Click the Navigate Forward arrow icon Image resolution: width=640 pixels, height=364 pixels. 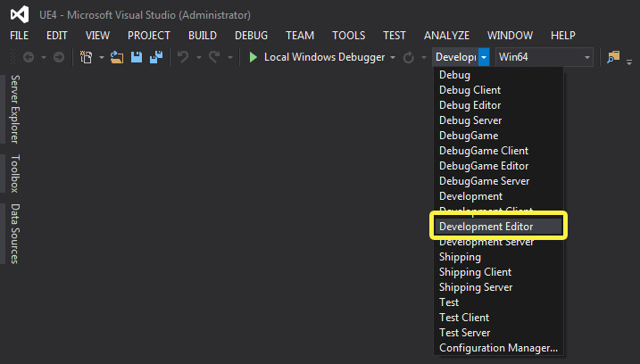point(59,57)
